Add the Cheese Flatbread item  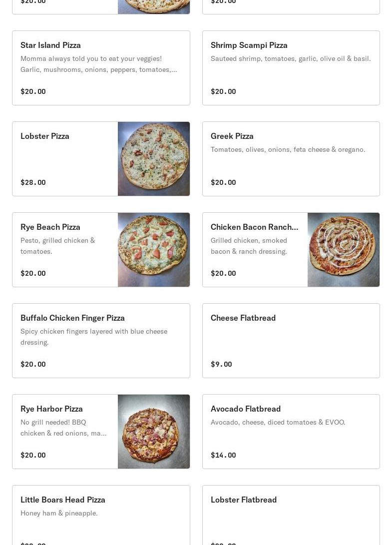(291, 341)
